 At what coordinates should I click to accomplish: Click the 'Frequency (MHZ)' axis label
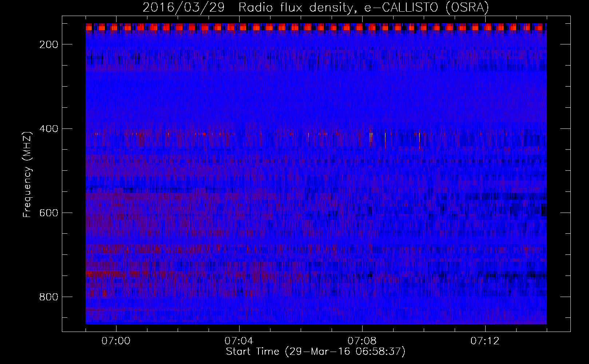[27, 174]
